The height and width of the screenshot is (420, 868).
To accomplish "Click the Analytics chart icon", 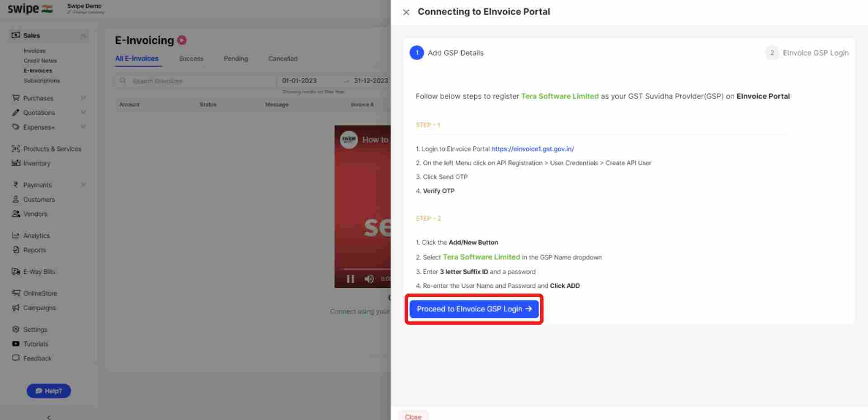I will [16, 235].
